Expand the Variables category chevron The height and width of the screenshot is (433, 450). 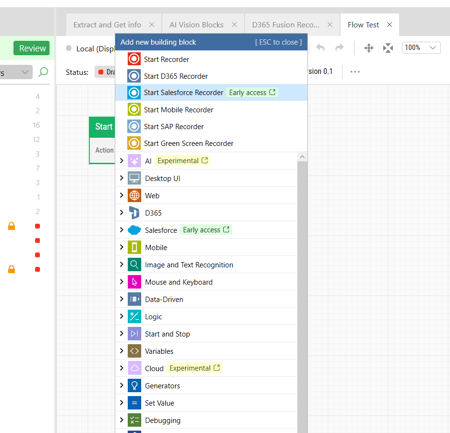[122, 351]
